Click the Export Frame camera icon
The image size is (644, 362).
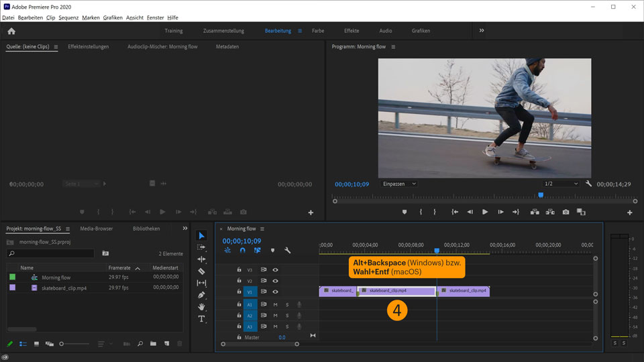click(x=566, y=212)
